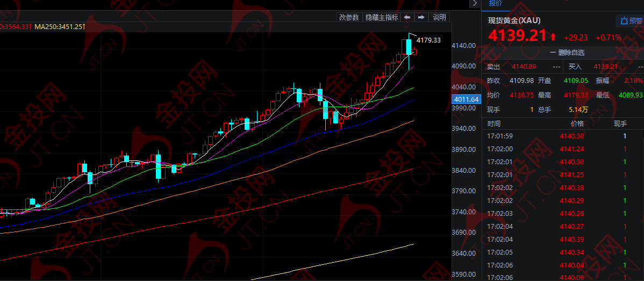644x281 pixels.
Task: Click the tick row at 17:01:59
Action: tap(563, 136)
